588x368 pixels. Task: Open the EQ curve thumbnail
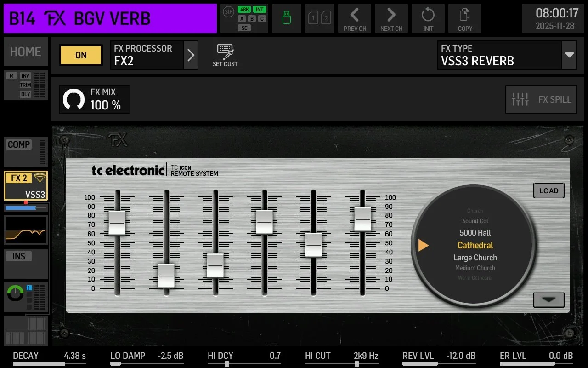pos(26,230)
